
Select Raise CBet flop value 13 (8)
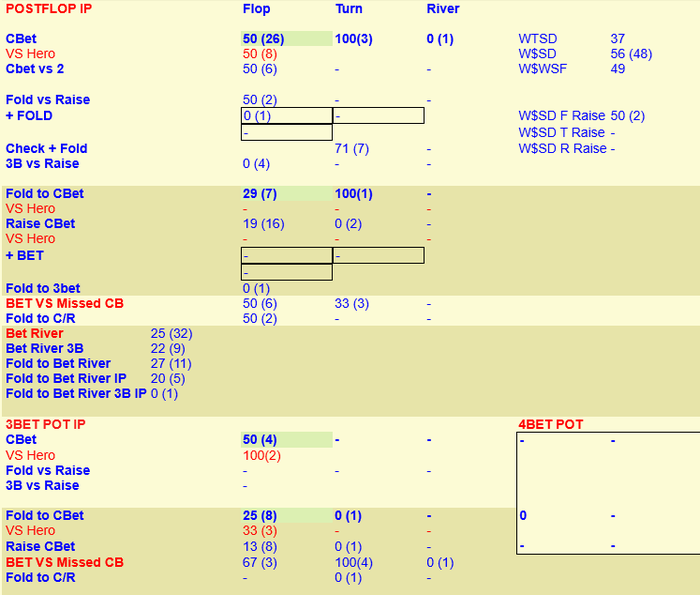(259, 546)
